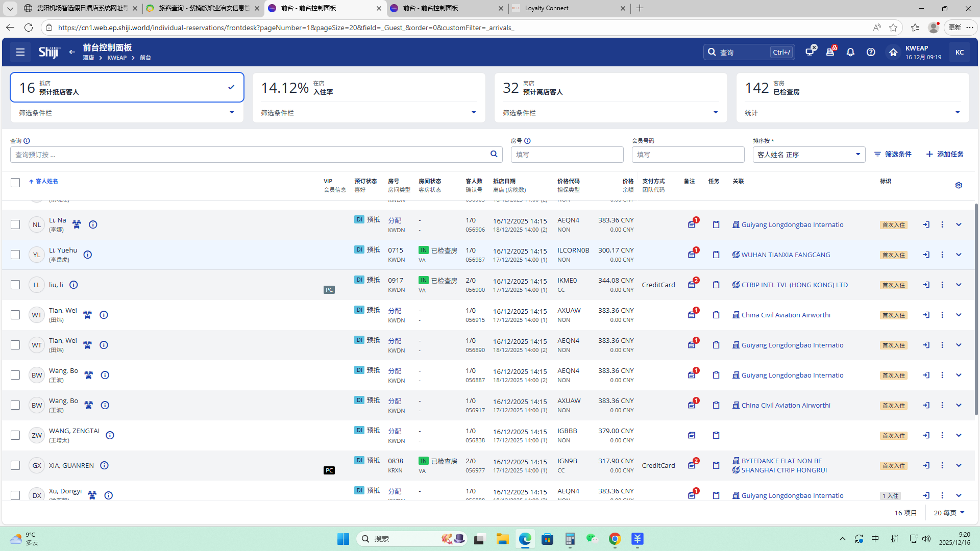Viewport: 980px width, 551px height.
Task: Expand row details for Li, Yuehu
Action: [x=959, y=255]
